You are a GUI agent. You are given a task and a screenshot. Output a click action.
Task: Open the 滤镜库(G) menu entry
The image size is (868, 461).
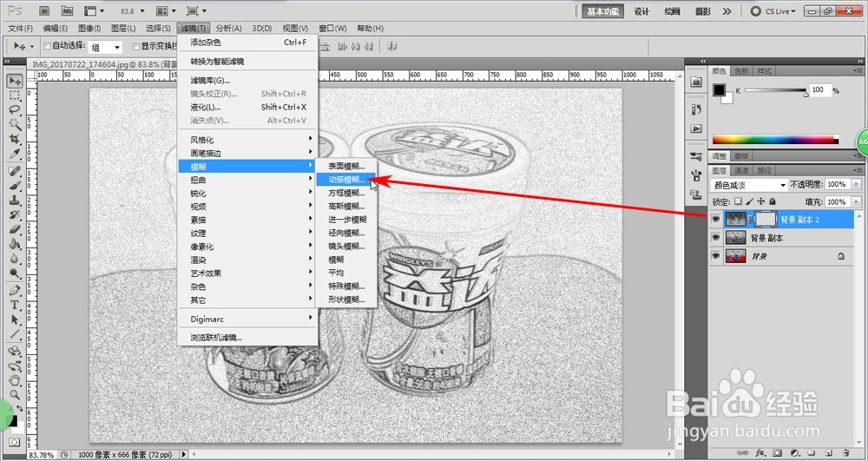click(x=248, y=80)
